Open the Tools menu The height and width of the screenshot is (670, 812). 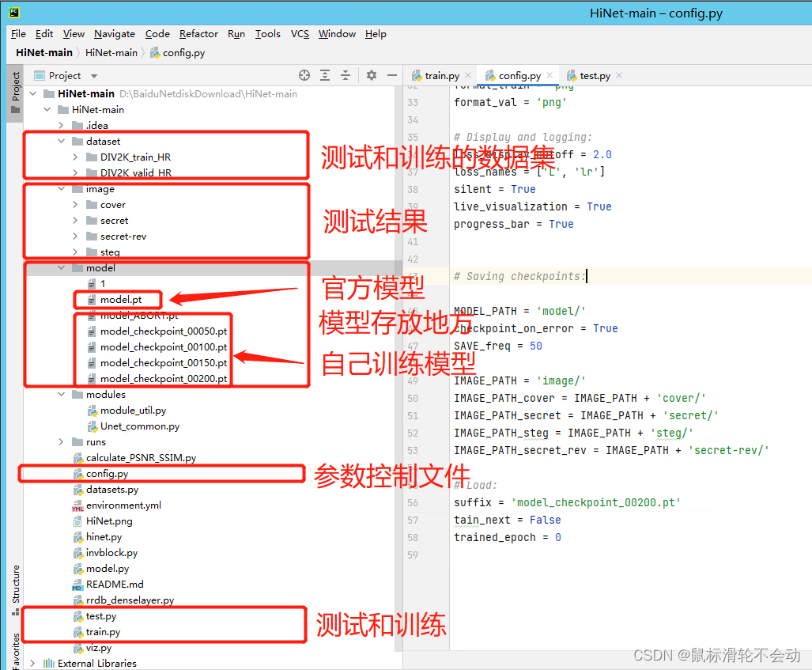click(x=268, y=34)
